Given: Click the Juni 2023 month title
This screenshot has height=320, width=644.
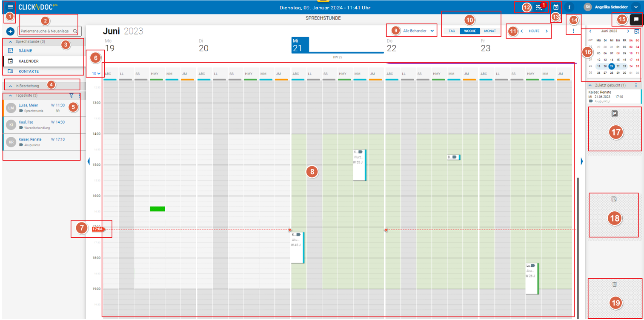Looking at the screenshot, I should coord(123,31).
